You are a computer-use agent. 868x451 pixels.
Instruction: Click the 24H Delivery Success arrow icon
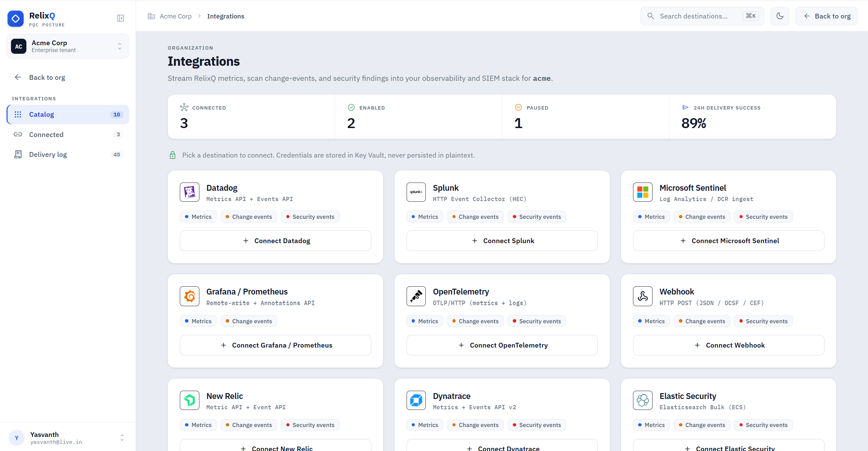[x=685, y=108]
